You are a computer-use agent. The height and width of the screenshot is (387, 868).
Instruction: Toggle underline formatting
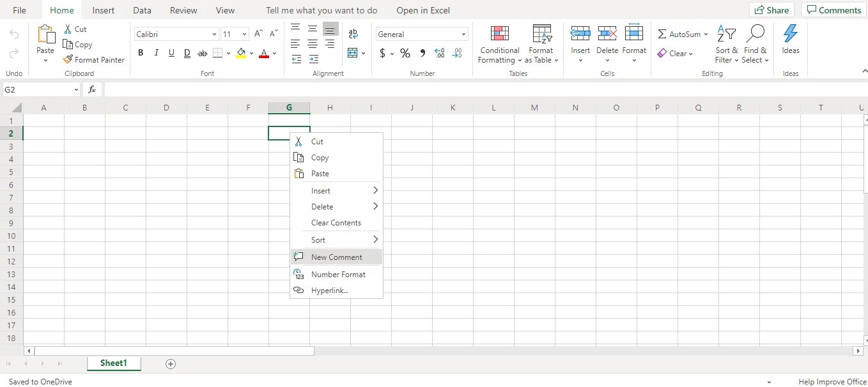click(171, 53)
